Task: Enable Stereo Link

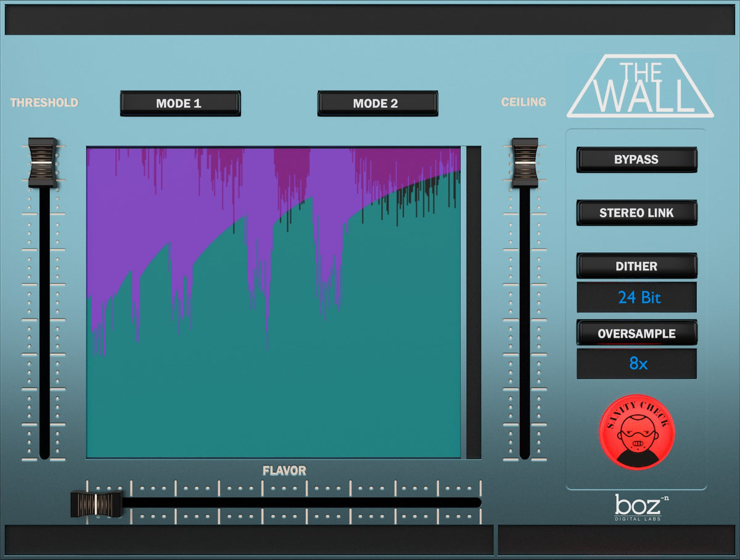Action: pos(636,213)
